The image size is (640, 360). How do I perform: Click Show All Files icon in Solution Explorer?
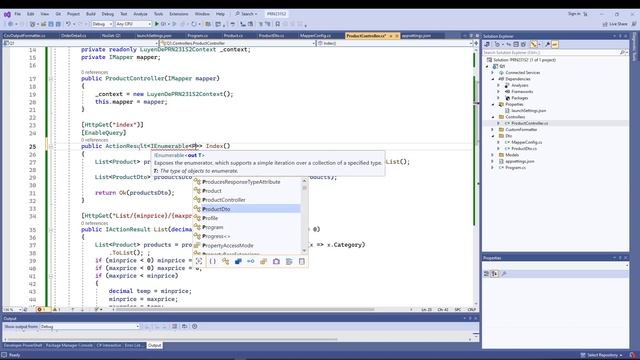point(523,44)
